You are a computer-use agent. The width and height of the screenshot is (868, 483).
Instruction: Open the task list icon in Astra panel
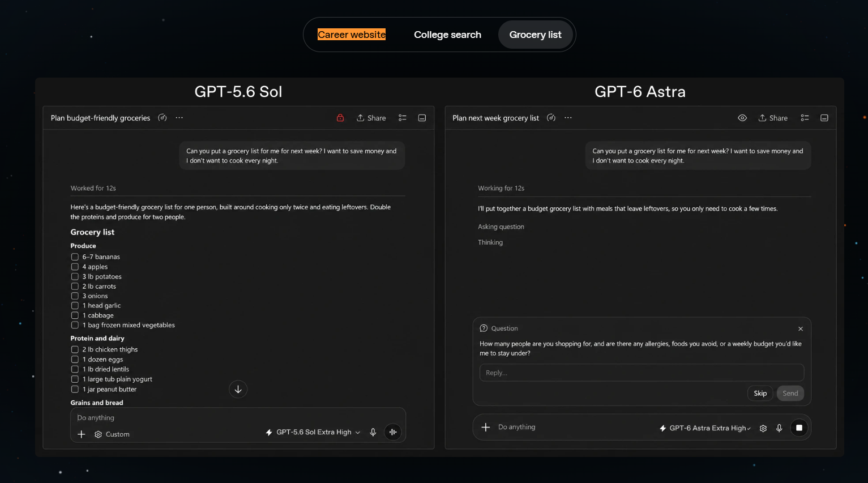click(805, 118)
